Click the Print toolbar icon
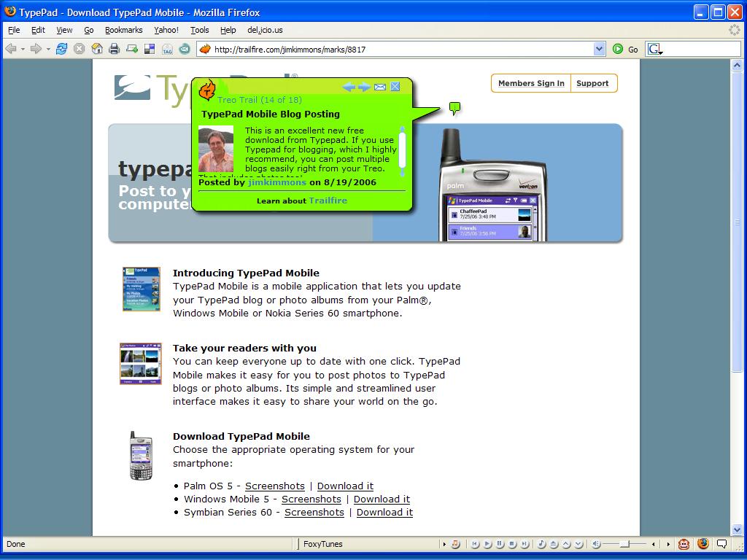This screenshot has width=747, height=560. 115,49
